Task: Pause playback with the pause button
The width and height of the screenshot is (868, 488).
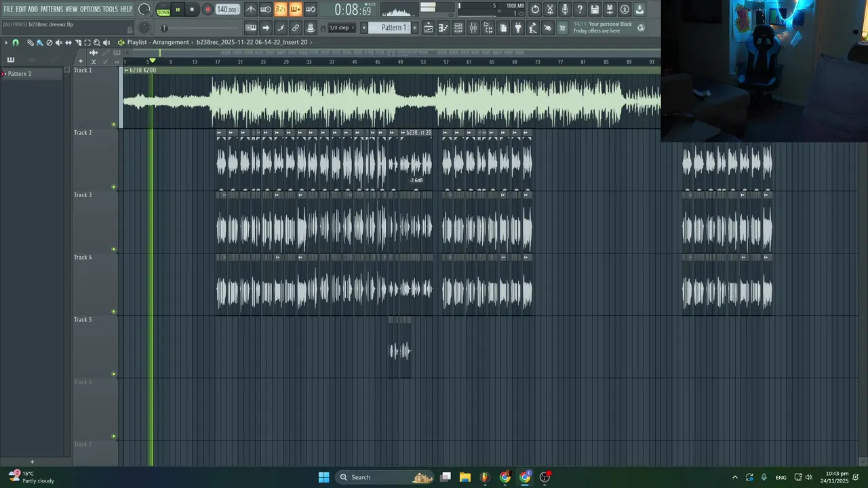Action: tap(178, 9)
